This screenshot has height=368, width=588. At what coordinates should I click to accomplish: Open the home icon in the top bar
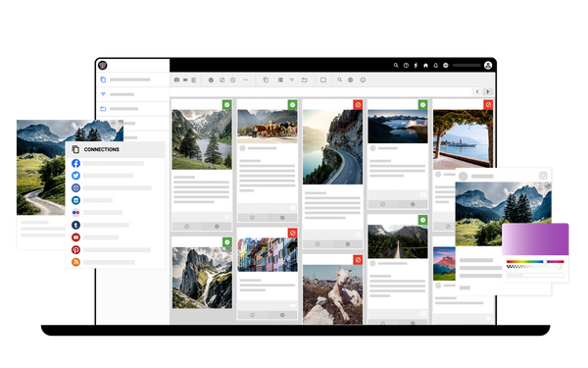425,66
